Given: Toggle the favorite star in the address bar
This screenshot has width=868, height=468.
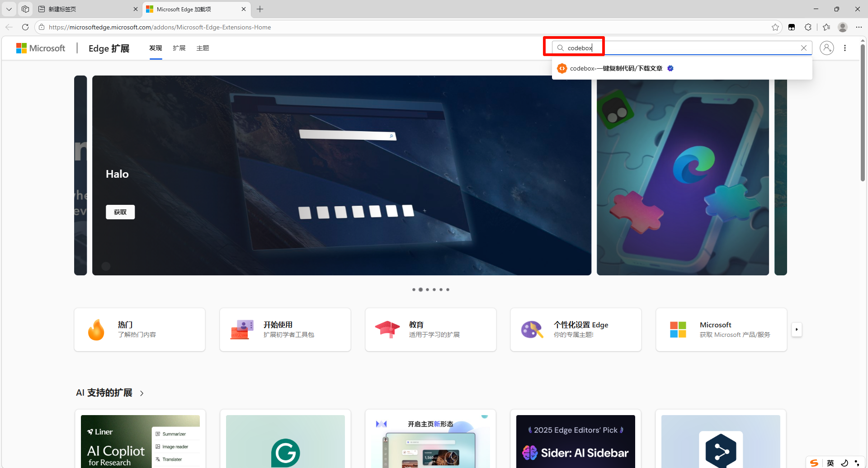Looking at the screenshot, I should coord(776,27).
